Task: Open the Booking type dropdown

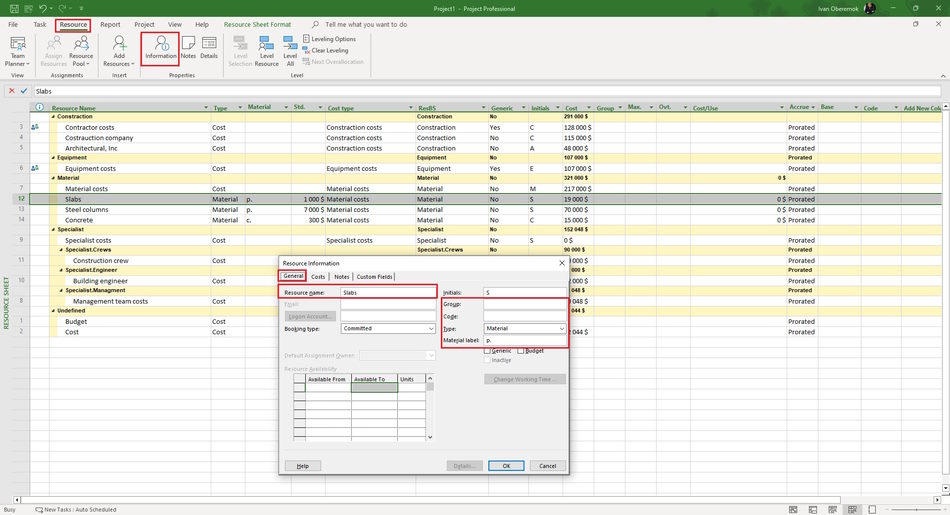Action: pyautogui.click(x=431, y=328)
